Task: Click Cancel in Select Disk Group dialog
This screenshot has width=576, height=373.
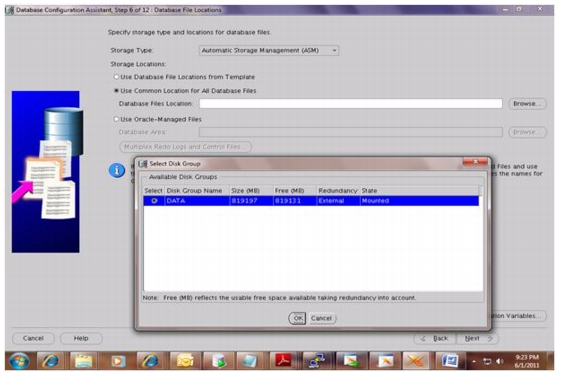Action: pos(321,318)
